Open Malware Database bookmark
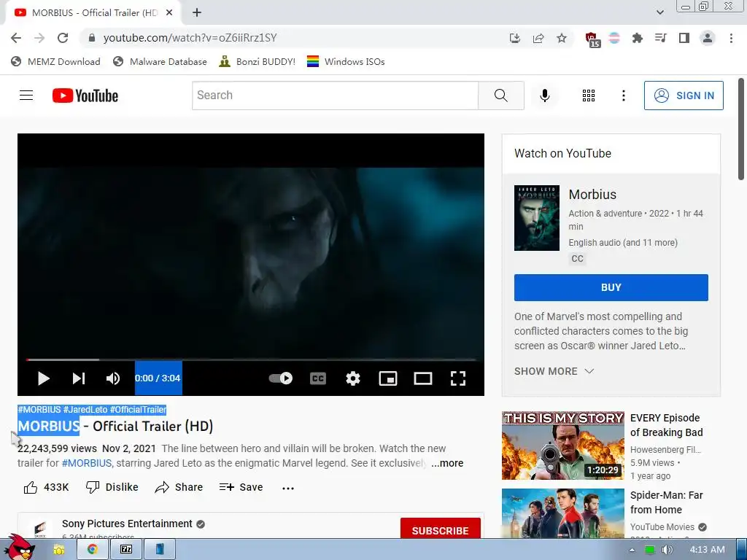Image resolution: width=747 pixels, height=560 pixels. point(160,61)
